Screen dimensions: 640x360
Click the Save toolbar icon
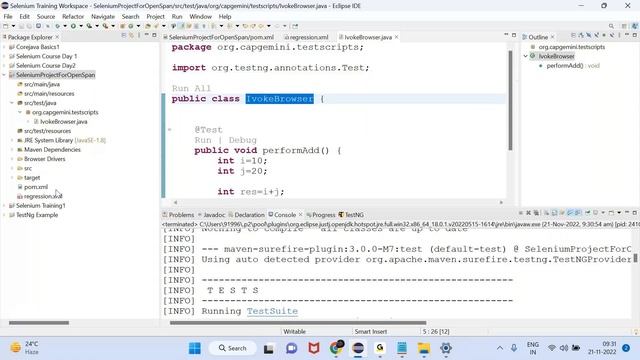coord(21,26)
